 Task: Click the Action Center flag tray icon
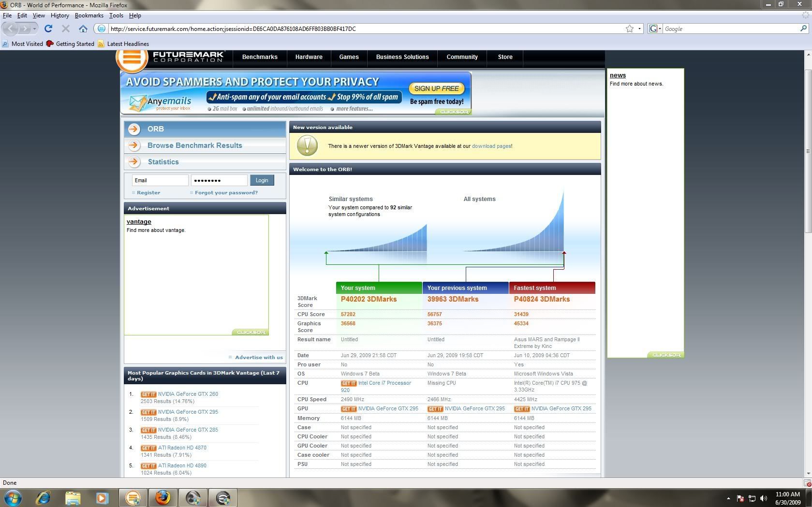tap(740, 498)
